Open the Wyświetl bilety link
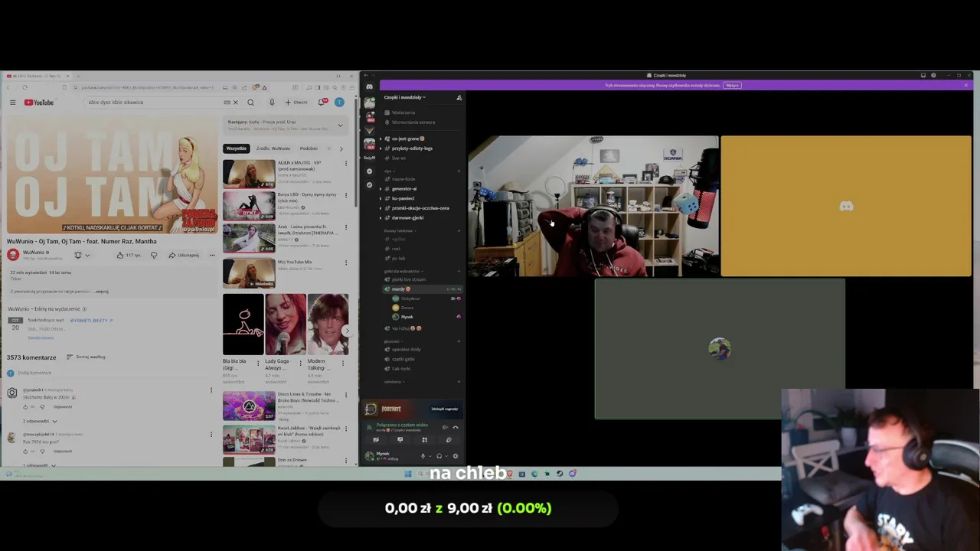 [x=91, y=320]
